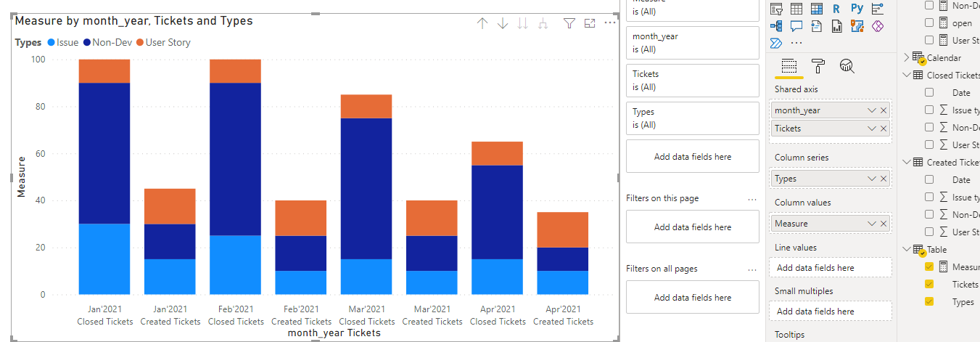Open the get more visuals ellipsis
Image resolution: width=980 pixels, height=342 pixels.
click(x=796, y=44)
